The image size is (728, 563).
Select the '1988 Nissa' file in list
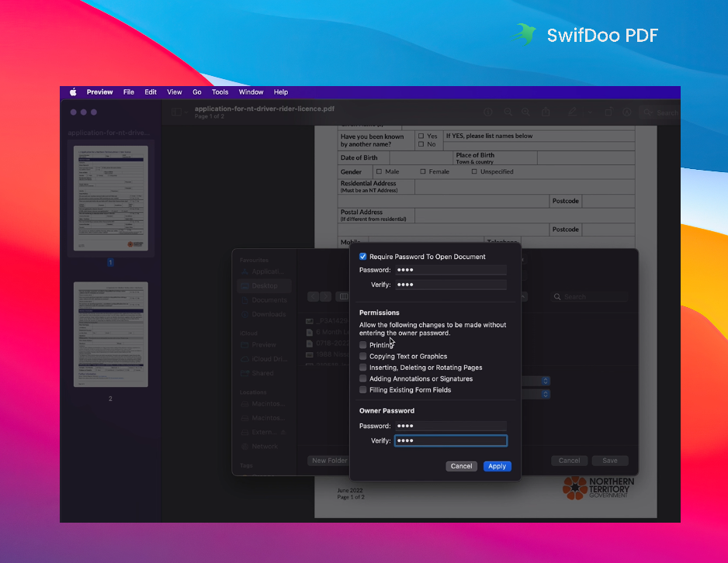click(x=327, y=354)
